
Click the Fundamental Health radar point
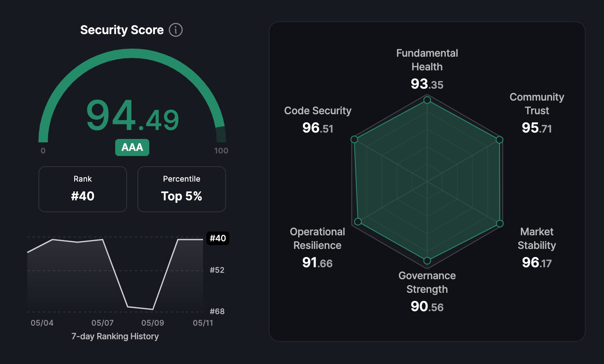click(427, 100)
